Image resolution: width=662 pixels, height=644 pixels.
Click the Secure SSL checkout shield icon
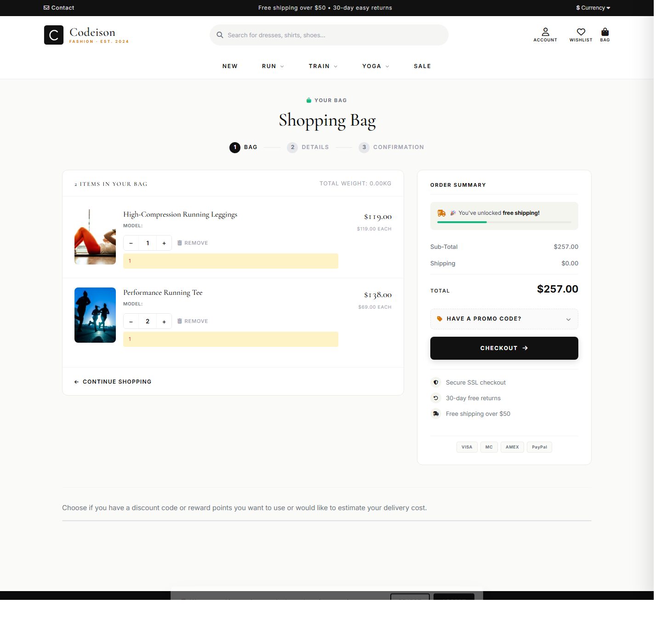(435, 382)
